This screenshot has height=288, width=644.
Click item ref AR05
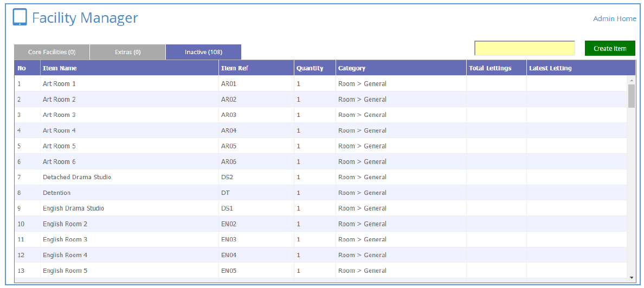pos(229,146)
